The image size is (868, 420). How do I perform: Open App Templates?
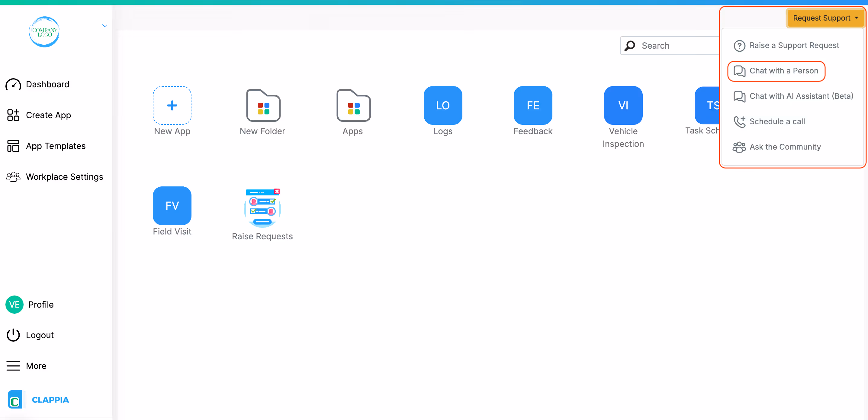56,146
